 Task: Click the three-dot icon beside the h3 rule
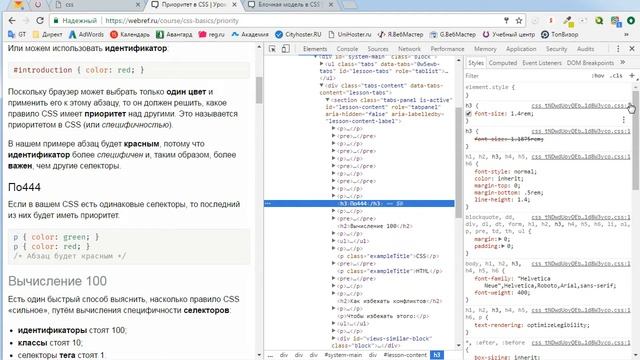[x=624, y=120]
